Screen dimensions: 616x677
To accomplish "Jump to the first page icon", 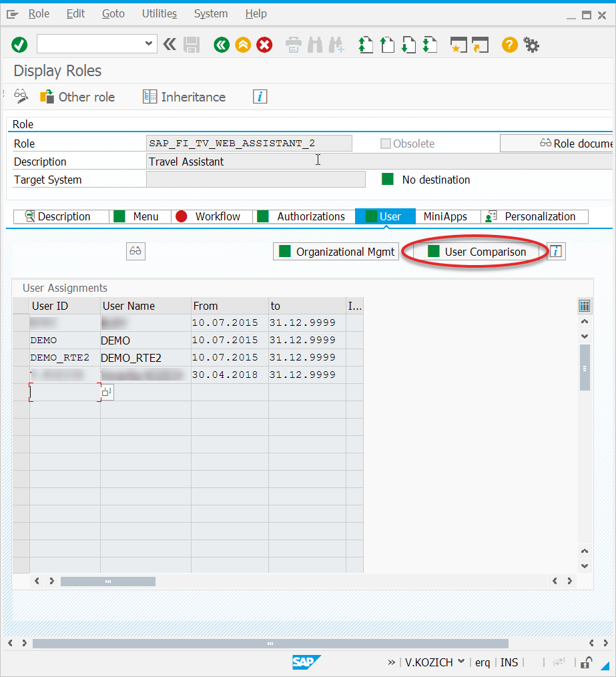I will click(x=366, y=45).
